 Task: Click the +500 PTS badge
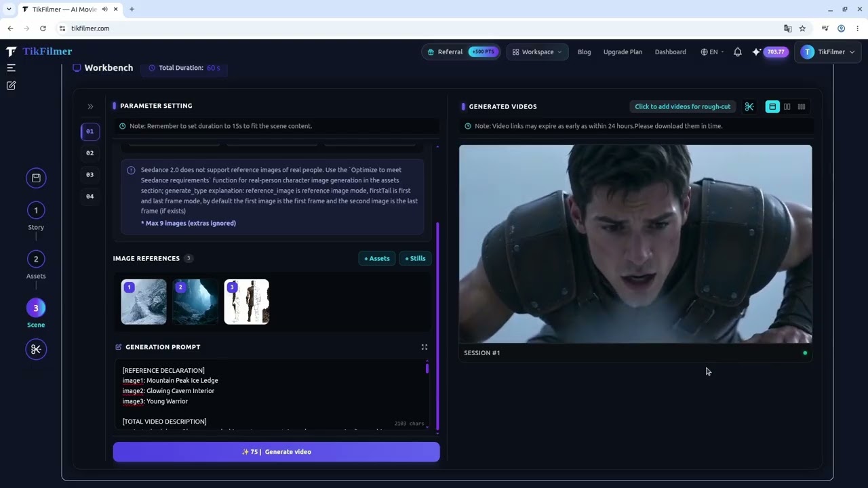[483, 52]
